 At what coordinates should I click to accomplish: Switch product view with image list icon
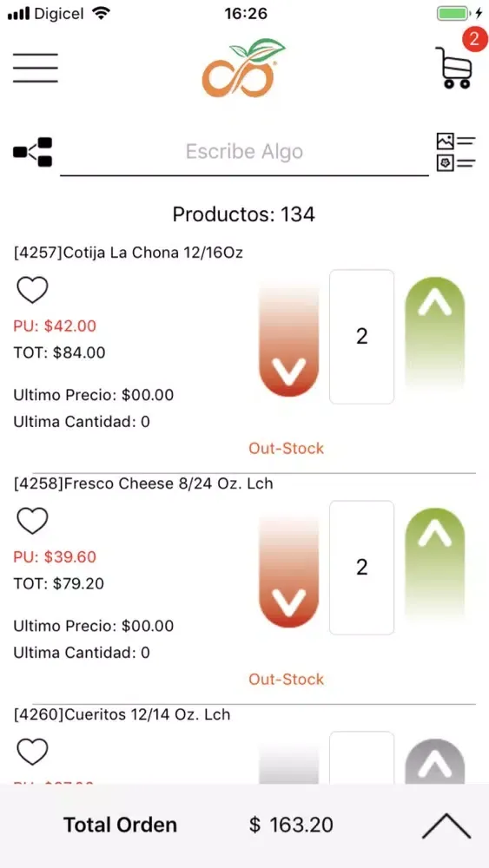tap(456, 152)
